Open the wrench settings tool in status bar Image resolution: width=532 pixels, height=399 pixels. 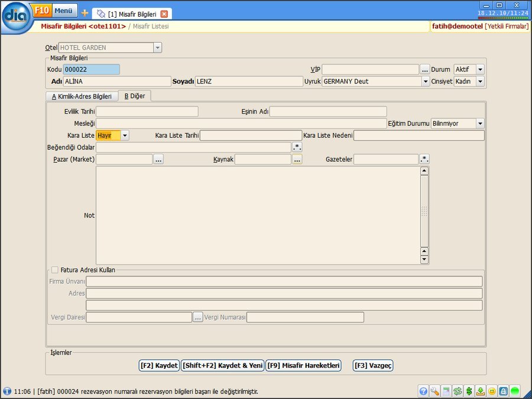pyautogui.click(x=434, y=391)
